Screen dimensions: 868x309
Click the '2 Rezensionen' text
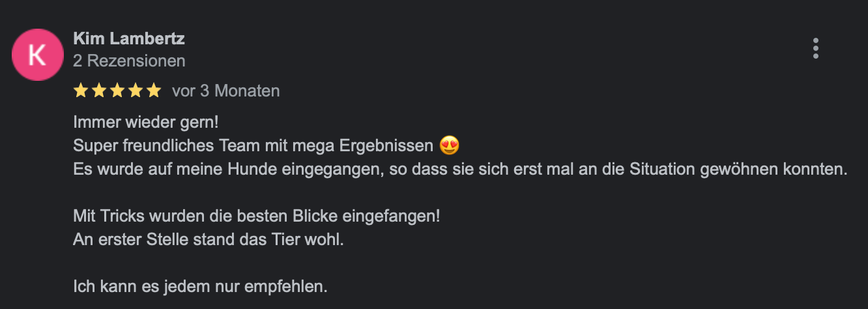click(x=129, y=61)
